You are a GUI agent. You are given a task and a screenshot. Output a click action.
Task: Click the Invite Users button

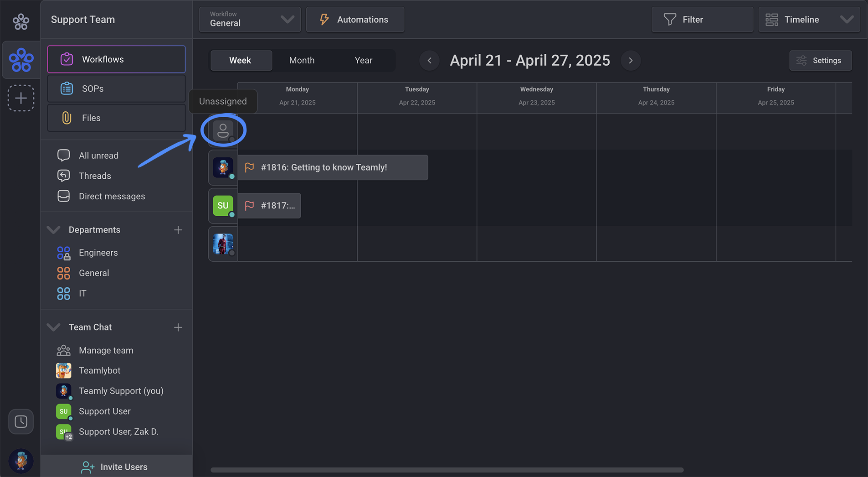116,467
